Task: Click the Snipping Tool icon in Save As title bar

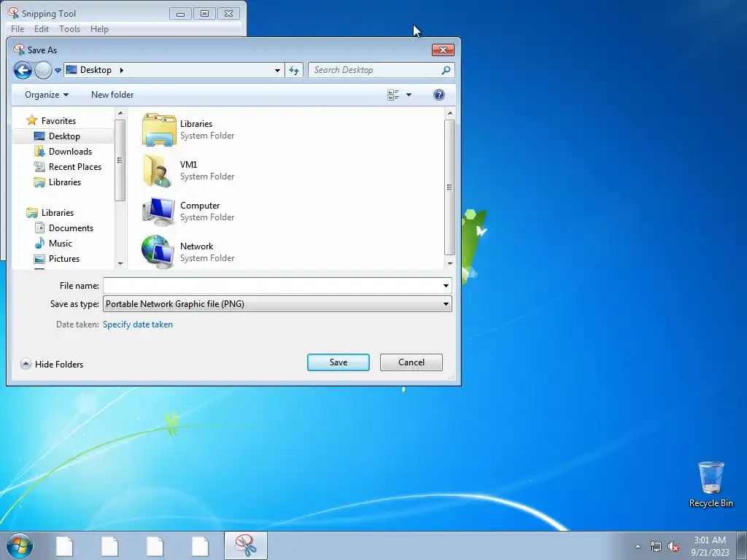Action: pos(19,50)
